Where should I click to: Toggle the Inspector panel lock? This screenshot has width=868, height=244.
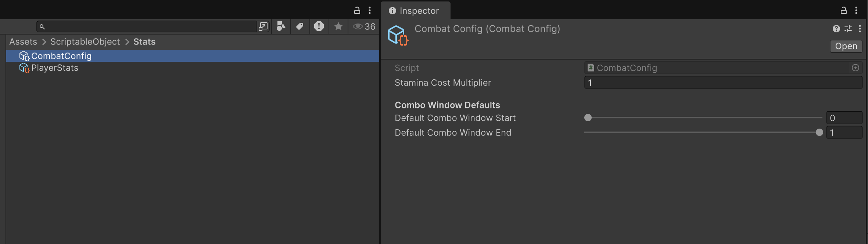[844, 11]
